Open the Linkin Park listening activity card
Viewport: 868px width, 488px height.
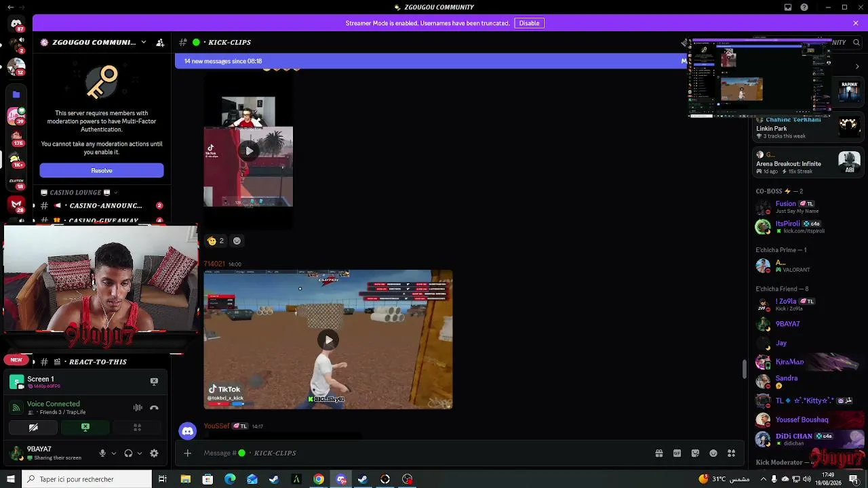pyautogui.click(x=808, y=127)
